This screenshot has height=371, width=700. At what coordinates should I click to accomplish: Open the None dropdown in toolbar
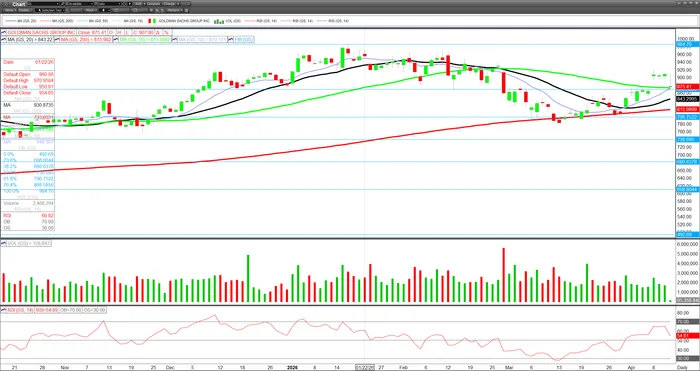[x=90, y=10]
